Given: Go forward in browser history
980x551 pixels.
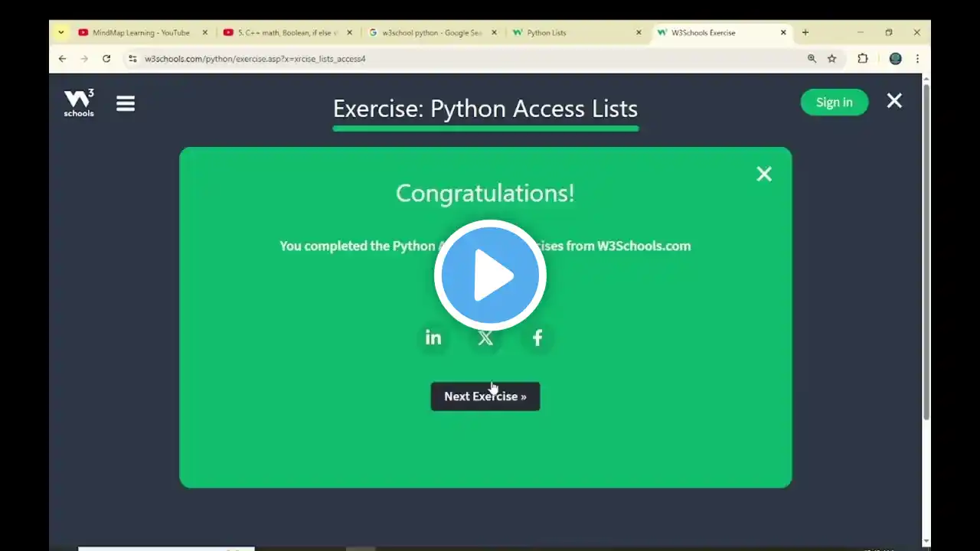Looking at the screenshot, I should (84, 58).
